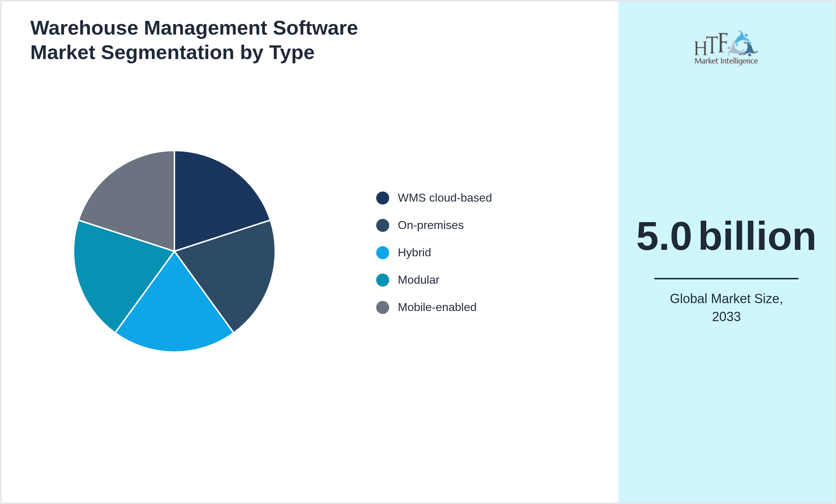Image resolution: width=836 pixels, height=504 pixels.
Task: Click the gray Mobile-enabled legend dot
Action: 383,307
